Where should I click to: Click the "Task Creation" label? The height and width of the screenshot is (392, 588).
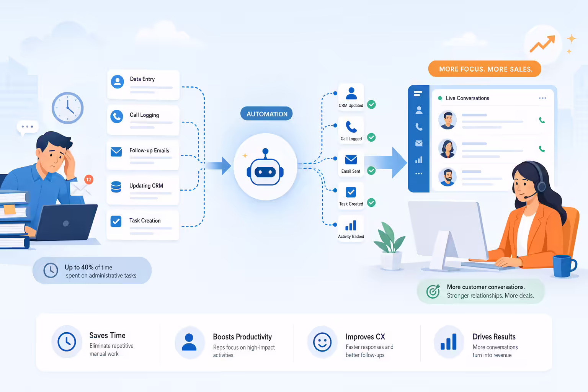[145, 220]
